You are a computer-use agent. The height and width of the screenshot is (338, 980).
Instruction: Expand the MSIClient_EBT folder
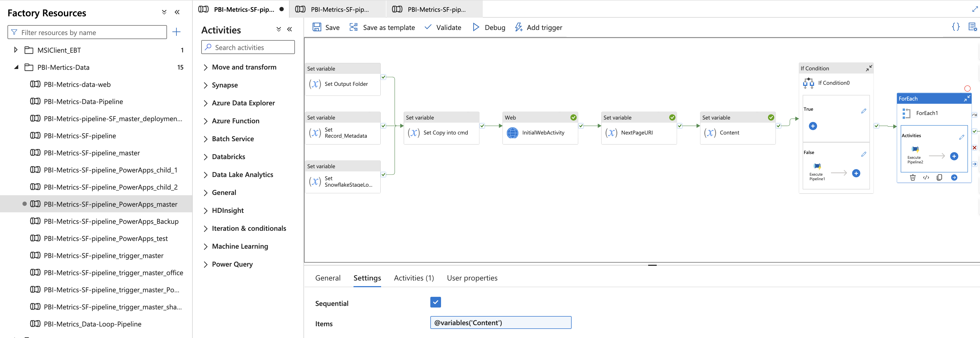tap(16, 50)
